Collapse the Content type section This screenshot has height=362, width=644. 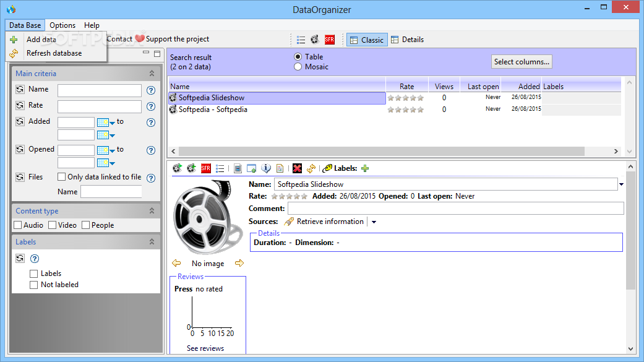click(152, 211)
